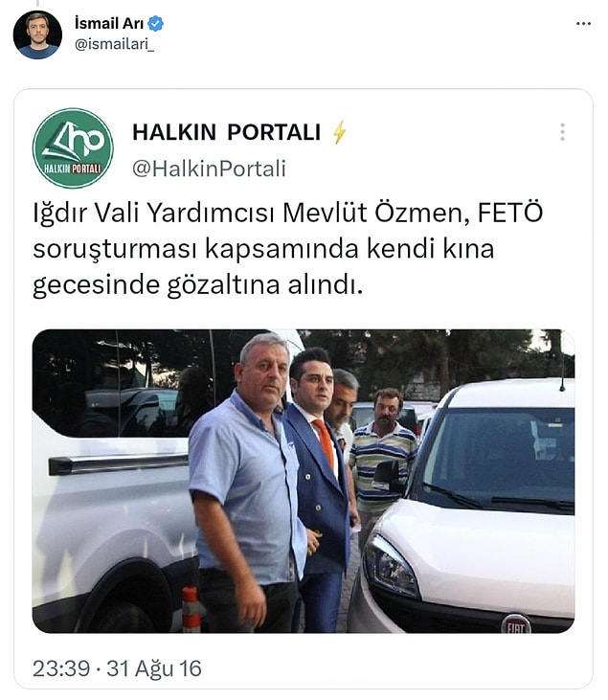Click the white van in photo
608x700 pixels.
coord(114,482)
